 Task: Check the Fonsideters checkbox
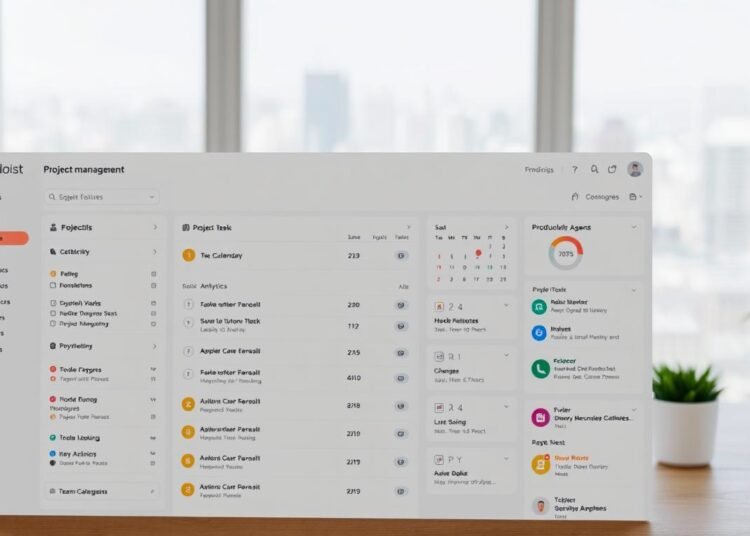point(53,285)
